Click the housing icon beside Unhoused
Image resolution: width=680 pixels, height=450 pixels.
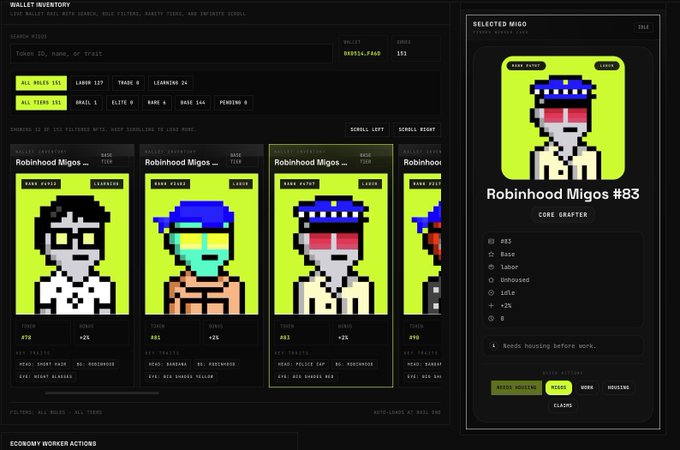tap(491, 280)
